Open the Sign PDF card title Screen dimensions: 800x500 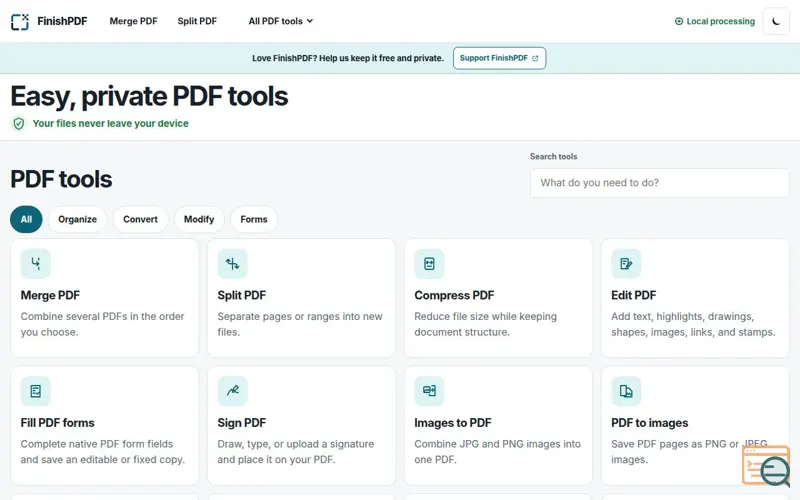point(241,423)
